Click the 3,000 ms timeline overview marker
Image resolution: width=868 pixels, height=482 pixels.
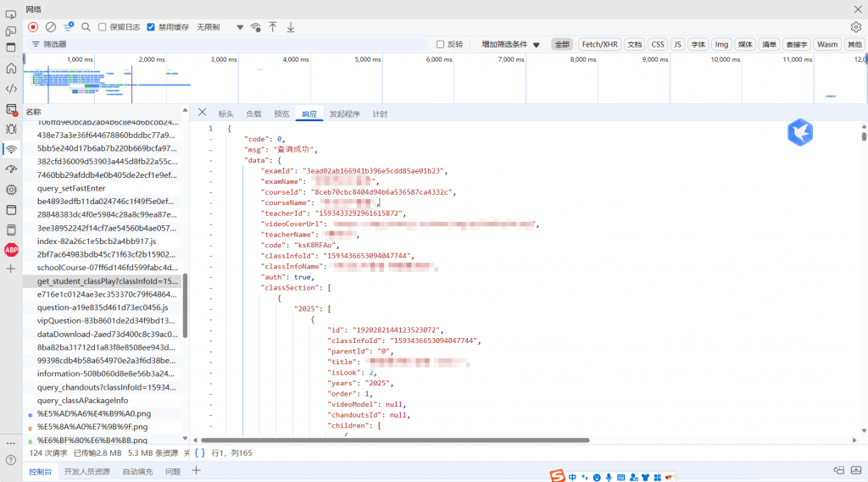[x=223, y=59]
